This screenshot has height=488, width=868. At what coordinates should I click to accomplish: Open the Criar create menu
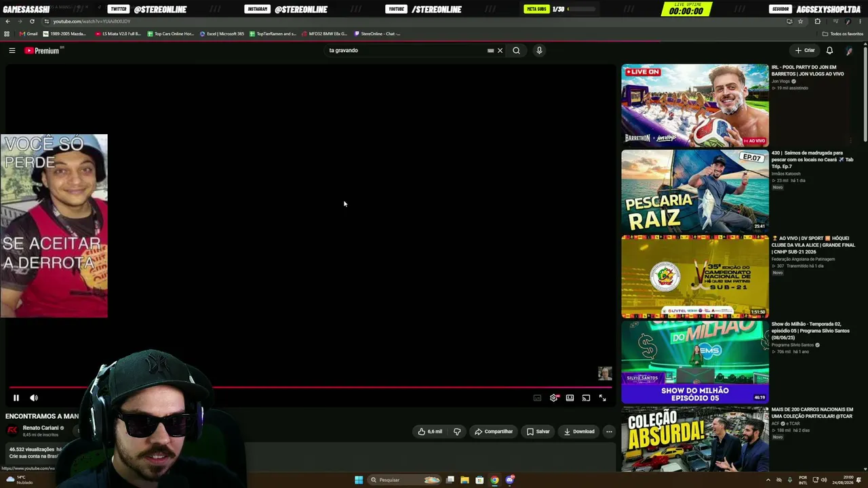pyautogui.click(x=805, y=50)
